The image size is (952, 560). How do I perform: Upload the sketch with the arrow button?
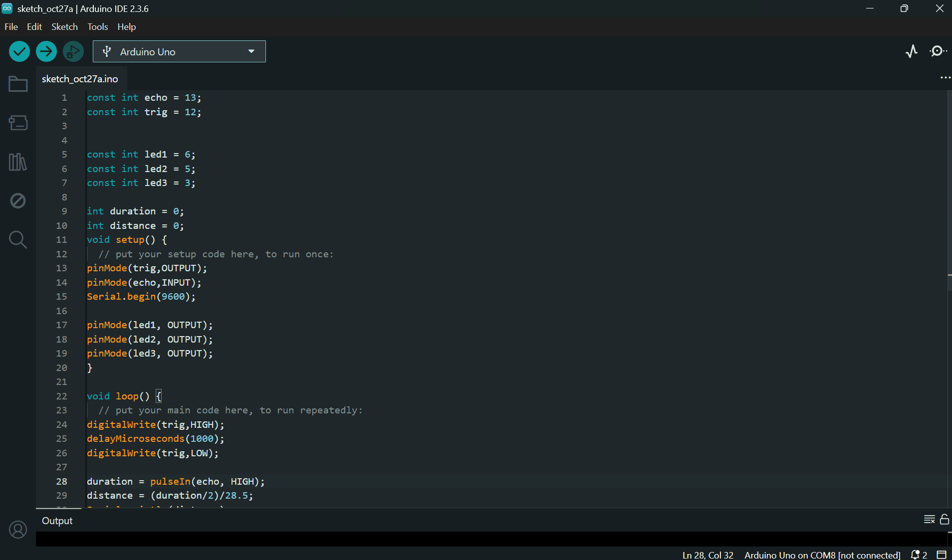46,51
